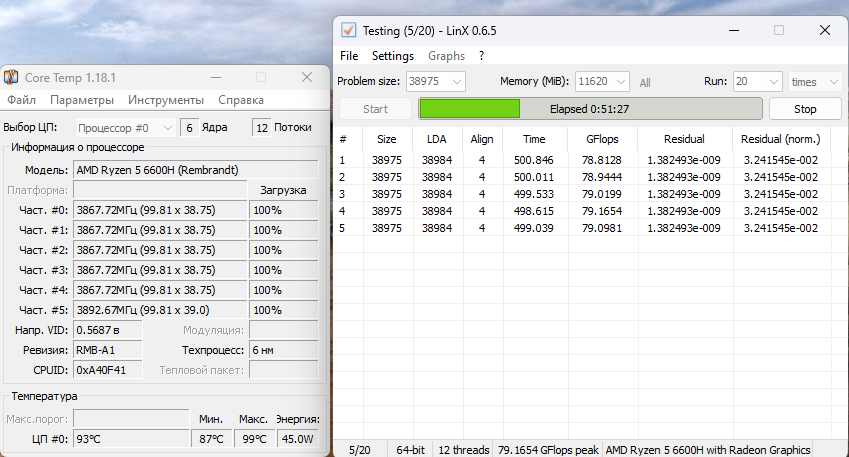The width and height of the screenshot is (849, 457).
Task: Click the Time column header
Action: (x=534, y=139)
